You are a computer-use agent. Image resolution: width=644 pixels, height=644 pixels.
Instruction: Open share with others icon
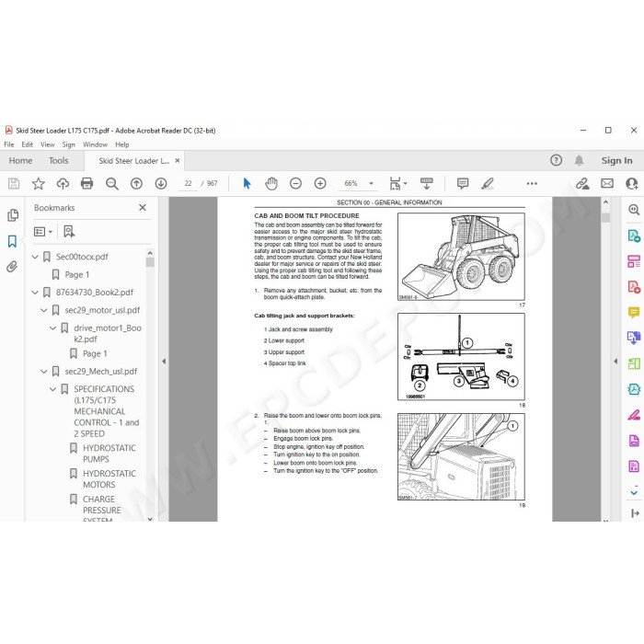coord(632,184)
